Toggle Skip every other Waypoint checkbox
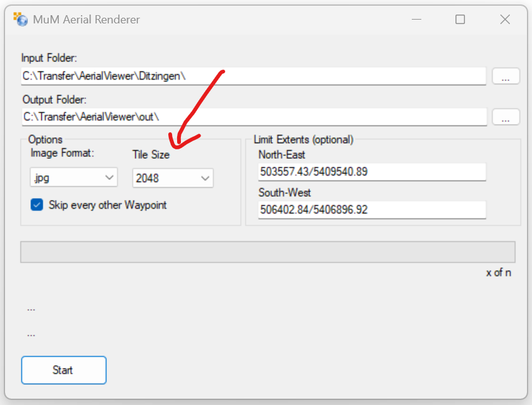The width and height of the screenshot is (532, 405). pyautogui.click(x=37, y=205)
